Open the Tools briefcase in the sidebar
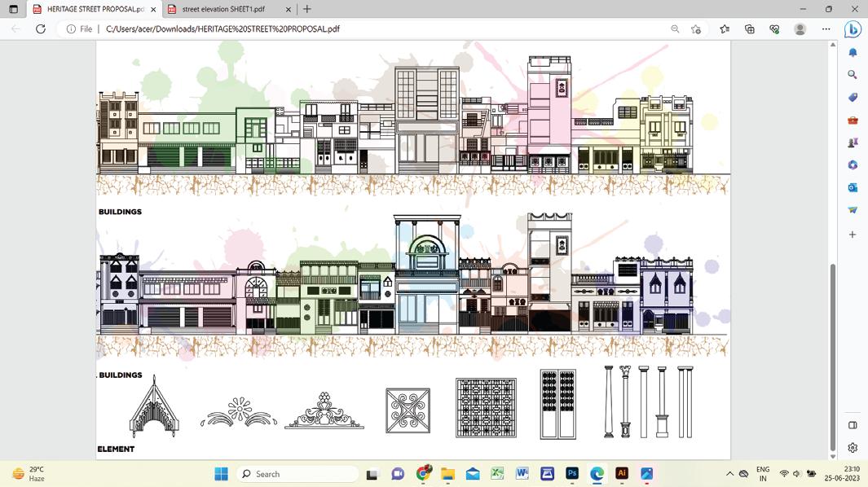 853,120
